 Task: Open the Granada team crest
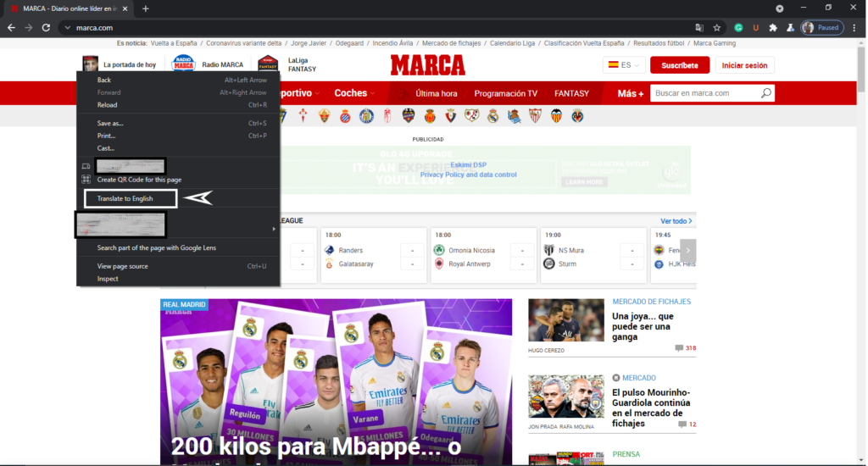[387, 116]
